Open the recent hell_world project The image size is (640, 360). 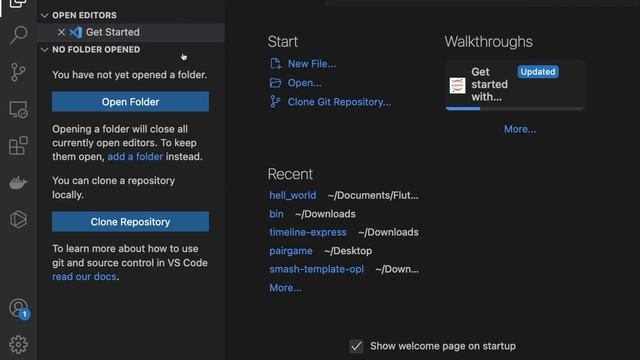(292, 196)
